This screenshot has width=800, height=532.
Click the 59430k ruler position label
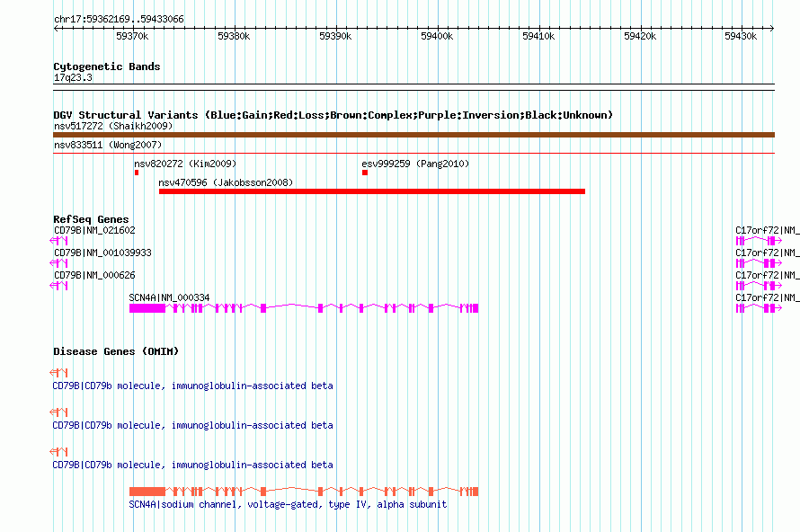741,36
